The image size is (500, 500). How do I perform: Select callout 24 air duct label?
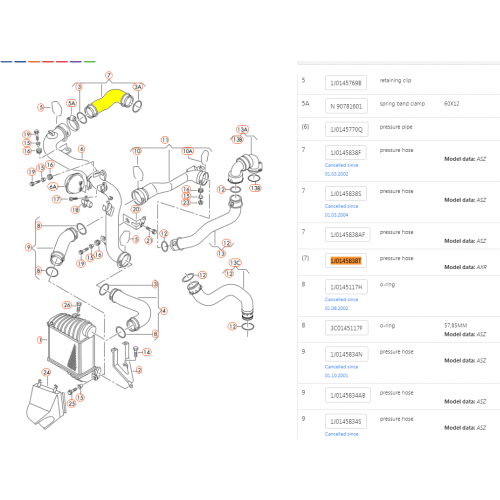pos(46,372)
